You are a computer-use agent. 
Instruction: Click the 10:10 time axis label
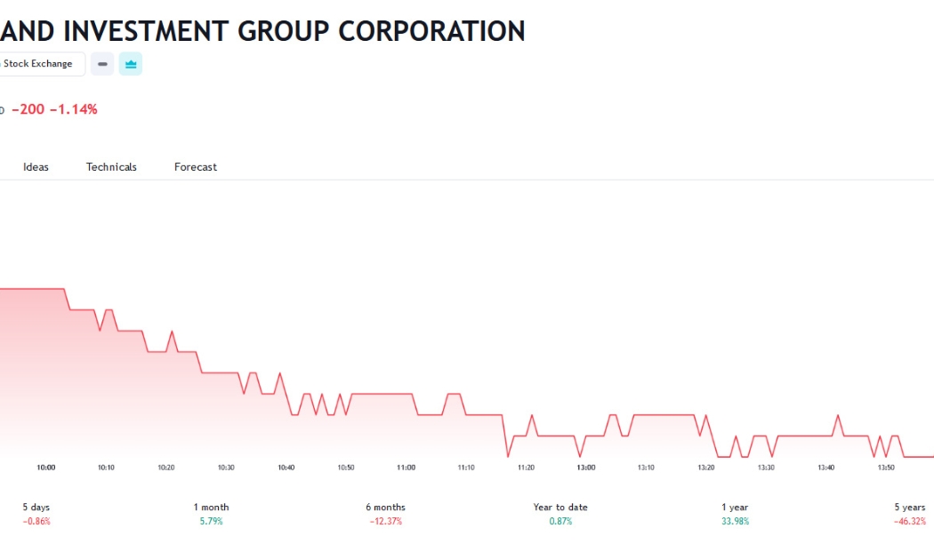pos(106,468)
